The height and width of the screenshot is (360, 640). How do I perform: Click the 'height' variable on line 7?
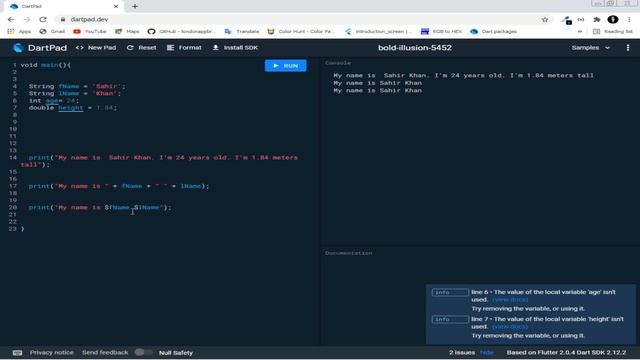coord(71,108)
